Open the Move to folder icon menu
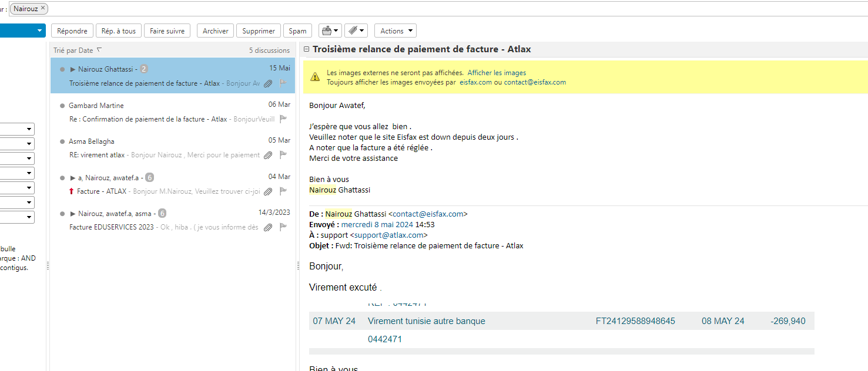This screenshot has height=371, width=868. pos(329,31)
